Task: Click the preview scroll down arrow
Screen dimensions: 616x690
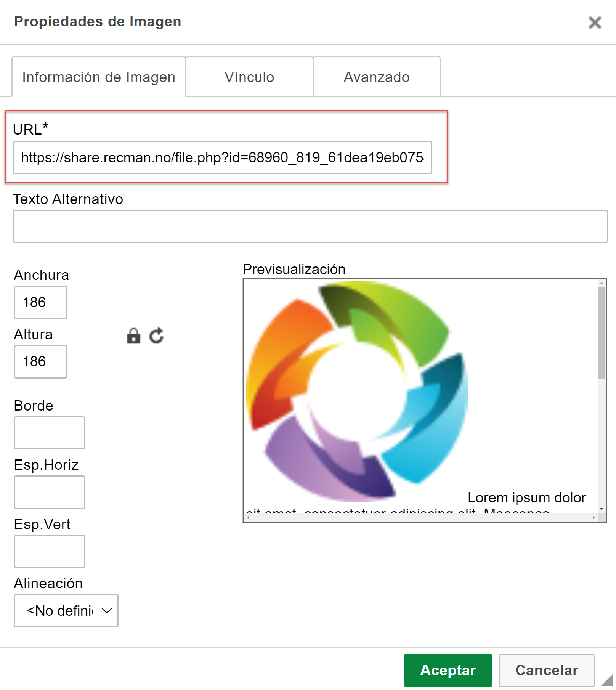Action: point(602,509)
